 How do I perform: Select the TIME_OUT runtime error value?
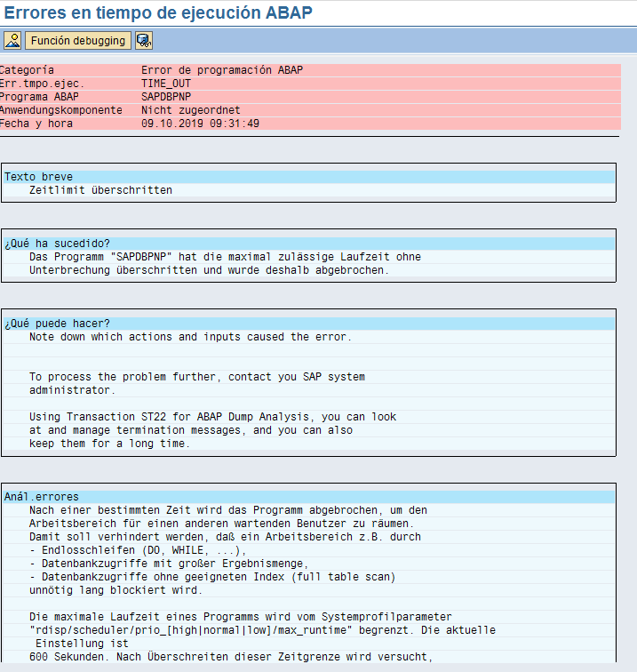pos(166,84)
